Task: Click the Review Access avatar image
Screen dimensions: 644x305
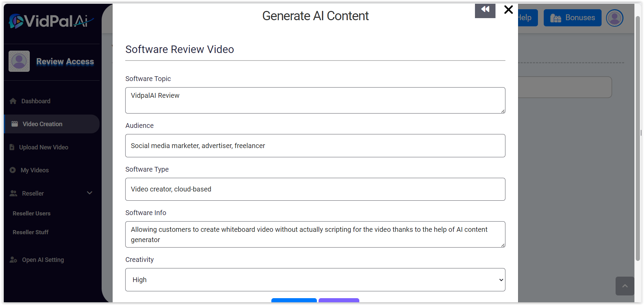Action: pyautogui.click(x=19, y=61)
